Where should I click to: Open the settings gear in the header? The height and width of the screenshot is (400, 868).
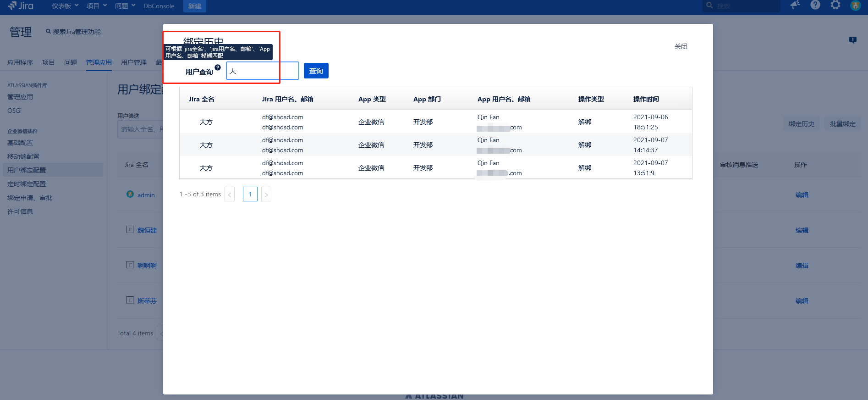[835, 5]
